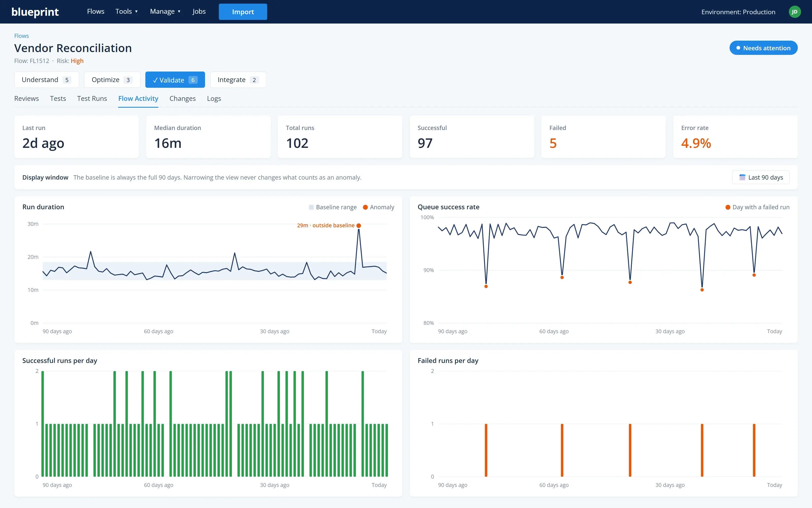Open Jobs in the top navigation

coord(199,11)
